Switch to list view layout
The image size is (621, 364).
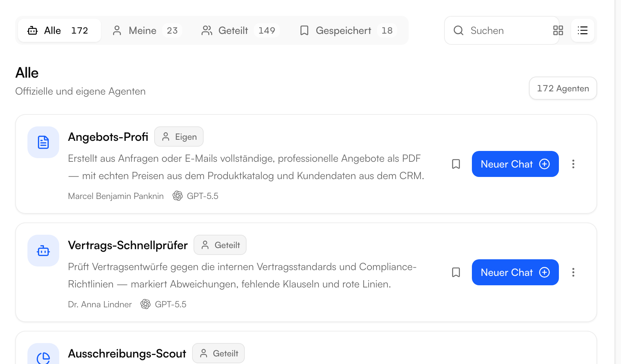click(x=583, y=30)
